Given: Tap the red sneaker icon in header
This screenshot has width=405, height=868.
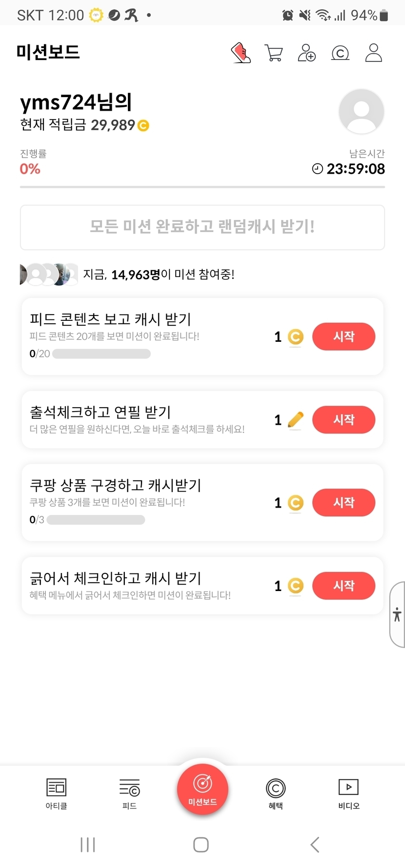Looking at the screenshot, I should coord(241,53).
